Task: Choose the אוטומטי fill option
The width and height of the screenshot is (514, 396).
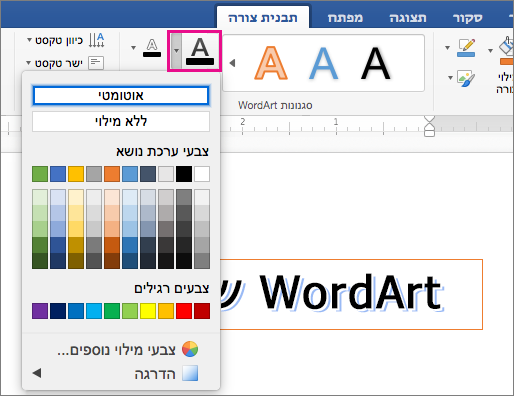Action: coord(121,96)
